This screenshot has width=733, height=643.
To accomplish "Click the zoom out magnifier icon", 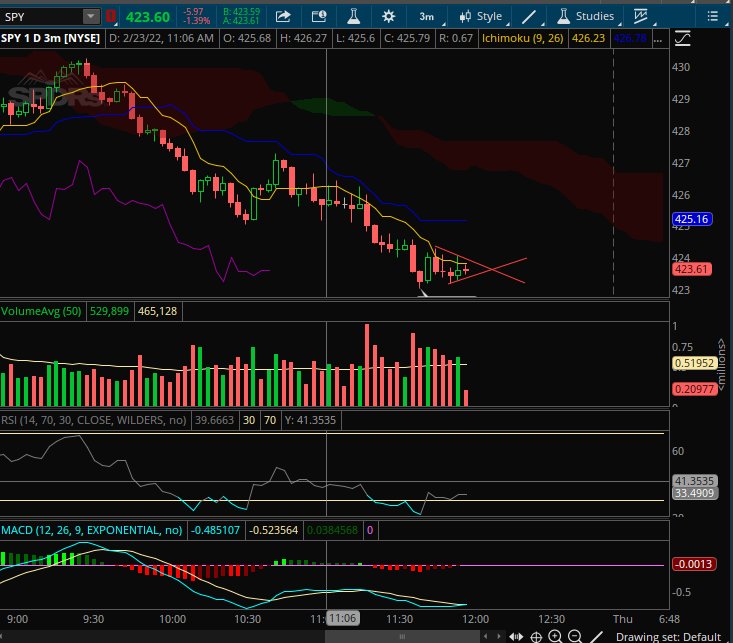I will (x=575, y=636).
